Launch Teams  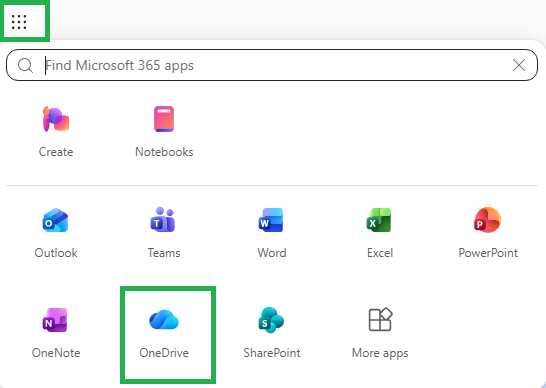coord(164,233)
